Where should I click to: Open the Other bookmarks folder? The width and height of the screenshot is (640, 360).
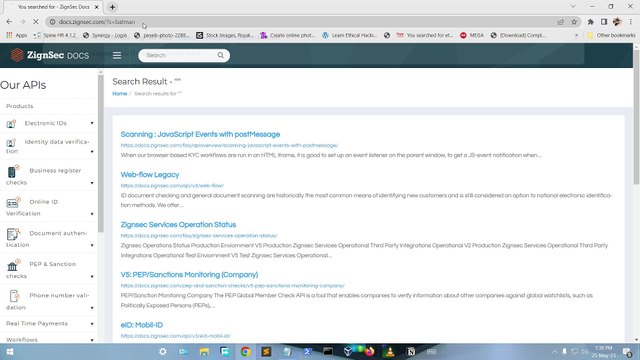[611, 36]
